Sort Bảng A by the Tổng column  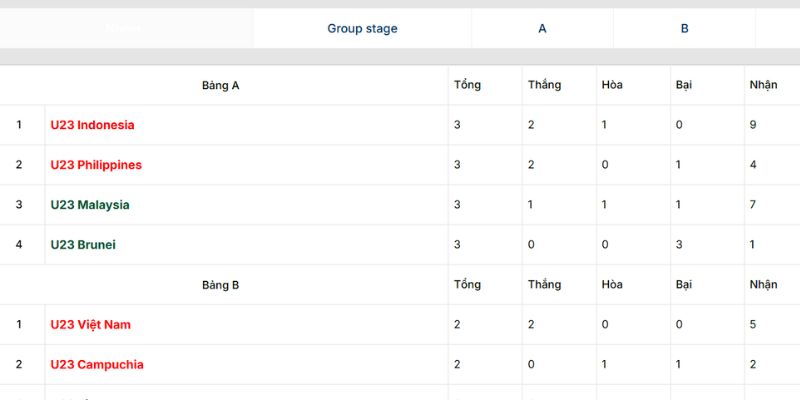click(x=467, y=85)
